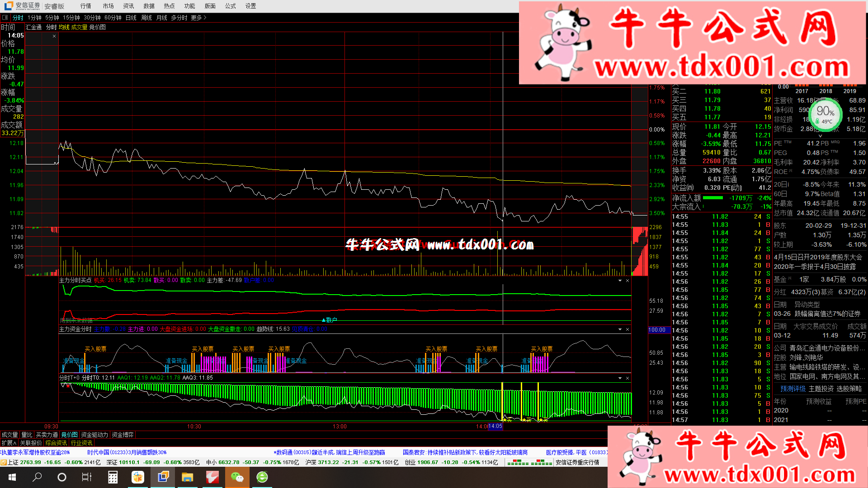Switch to 月线 chart

pyautogui.click(x=162, y=18)
